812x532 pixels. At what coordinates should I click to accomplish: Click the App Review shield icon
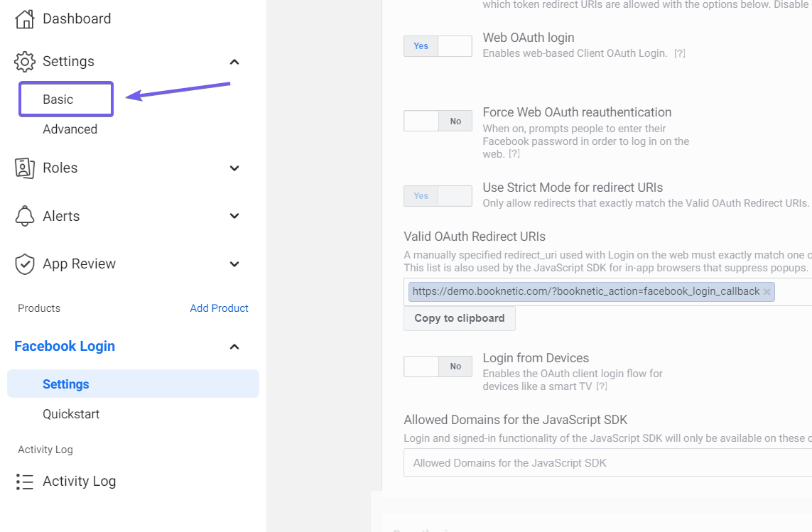click(24, 264)
